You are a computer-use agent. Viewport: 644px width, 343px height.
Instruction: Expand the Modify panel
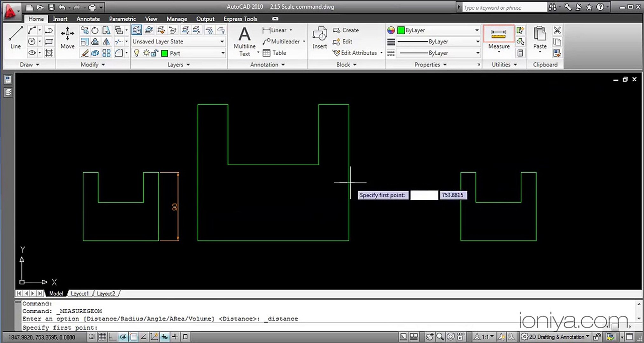click(92, 64)
